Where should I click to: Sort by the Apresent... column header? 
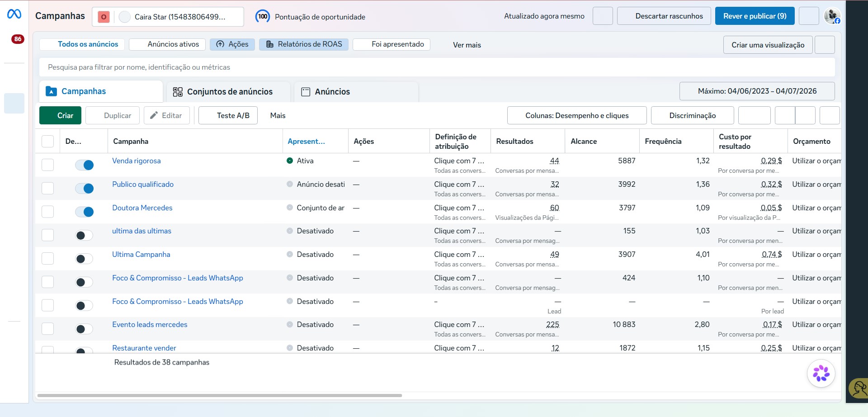coord(315,141)
